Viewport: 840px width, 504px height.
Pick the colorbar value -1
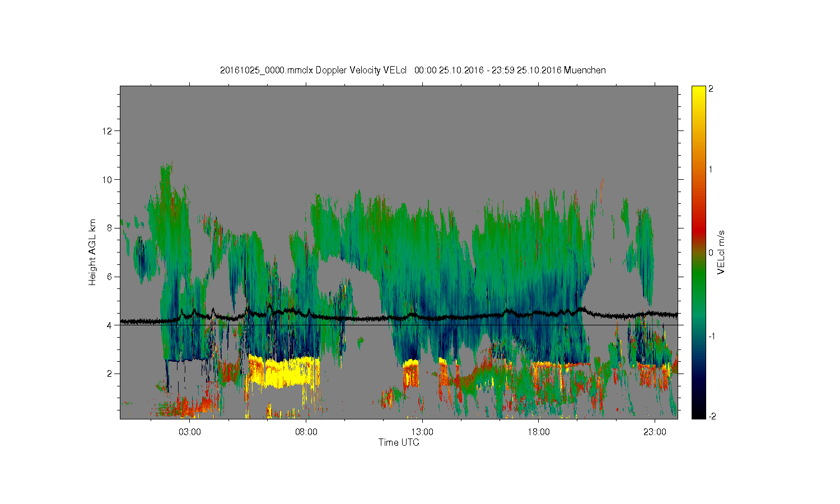pos(711,336)
